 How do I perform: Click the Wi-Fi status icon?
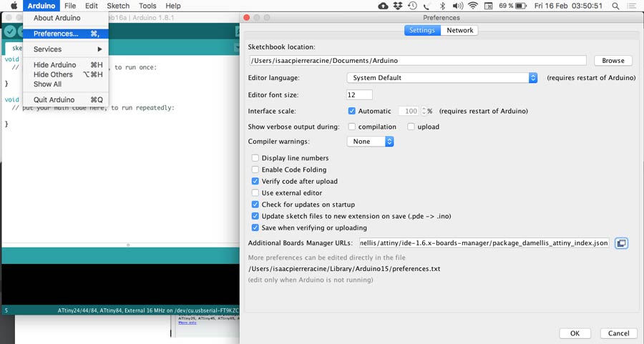click(x=473, y=6)
